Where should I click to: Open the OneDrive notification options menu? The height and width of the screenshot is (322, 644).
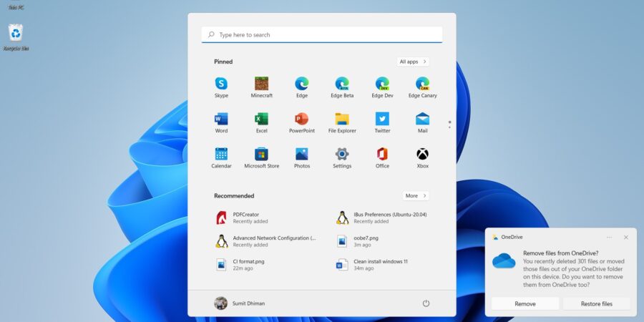point(609,238)
